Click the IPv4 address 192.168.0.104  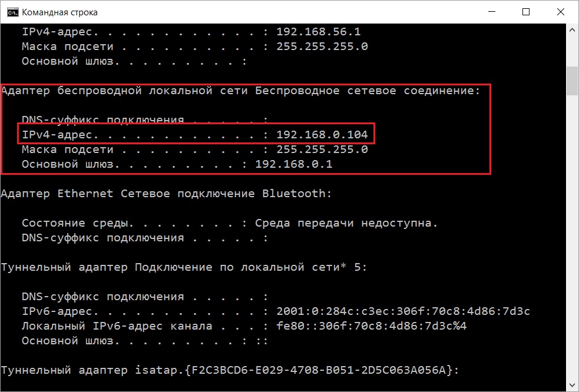click(322, 135)
